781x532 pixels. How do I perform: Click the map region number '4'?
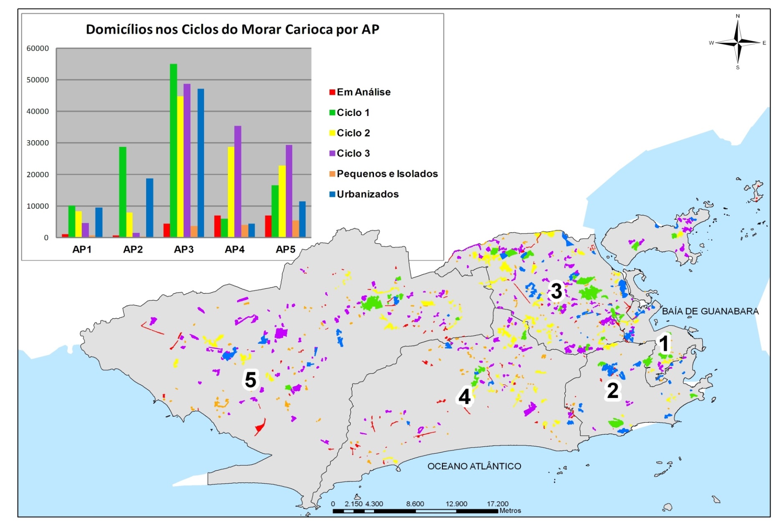tap(465, 396)
